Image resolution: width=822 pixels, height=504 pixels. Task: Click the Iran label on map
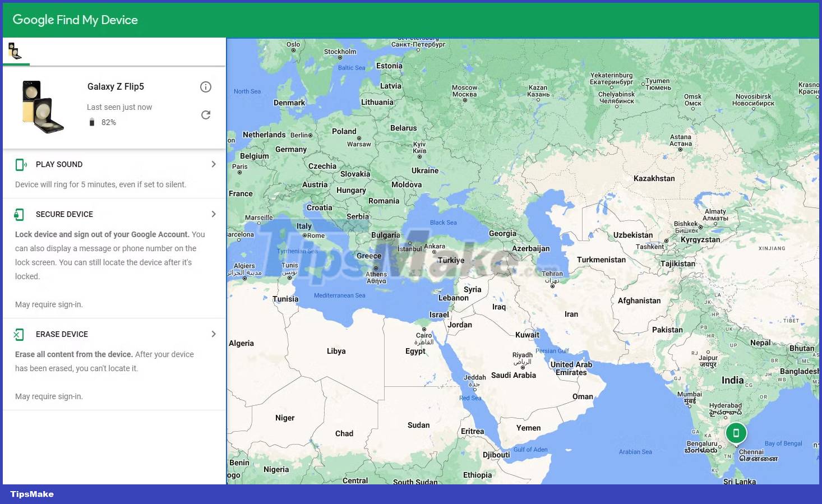(571, 314)
